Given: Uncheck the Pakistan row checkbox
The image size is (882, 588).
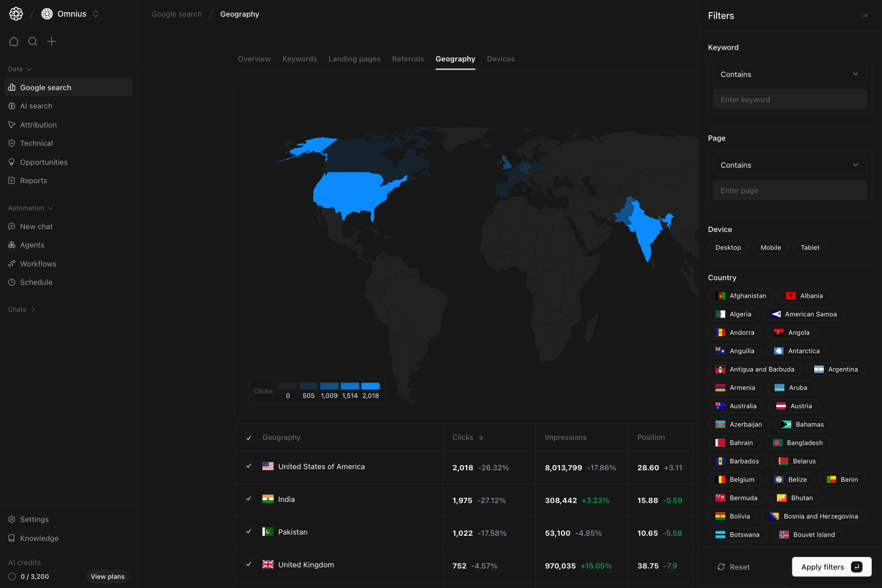Looking at the screenshot, I should (x=249, y=532).
